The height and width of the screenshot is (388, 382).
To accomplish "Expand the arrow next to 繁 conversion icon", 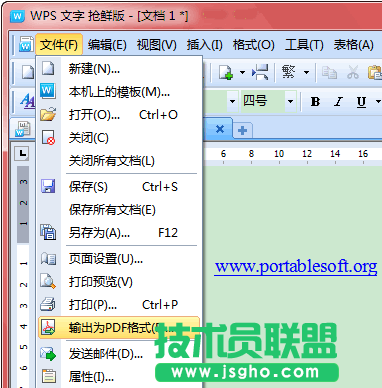I will coord(306,72).
